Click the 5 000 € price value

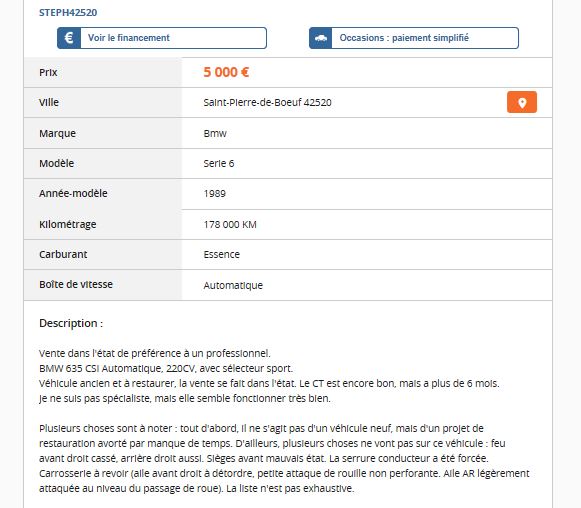click(x=226, y=72)
